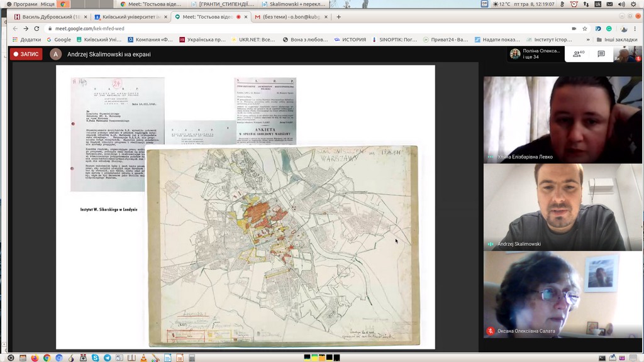Open the system volume indicator
The height and width of the screenshot is (362, 644).
pyautogui.click(x=621, y=4)
